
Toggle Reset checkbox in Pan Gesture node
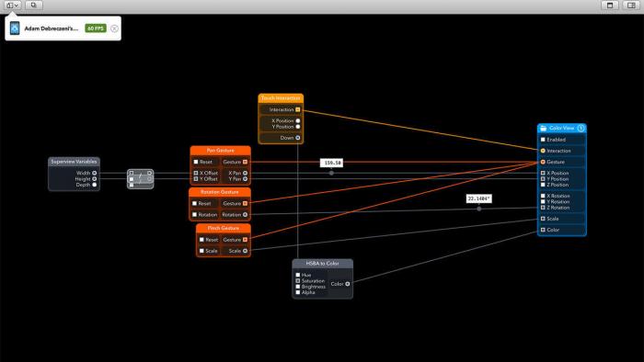pyautogui.click(x=196, y=162)
